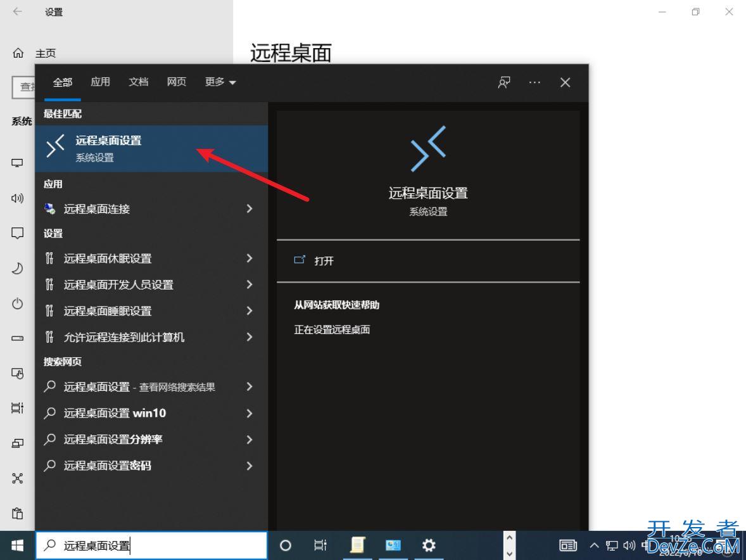Click 打开 in the preview pane
The height and width of the screenshot is (560, 746).
click(x=324, y=261)
